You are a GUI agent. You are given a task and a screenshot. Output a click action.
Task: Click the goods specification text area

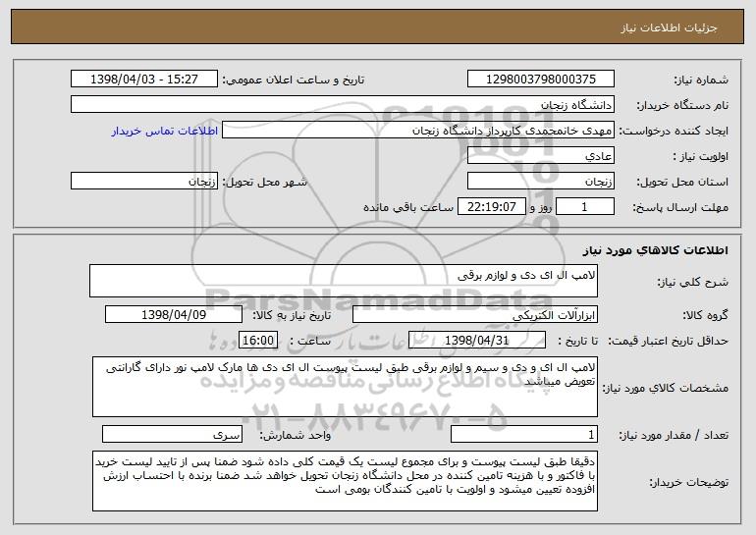point(345,387)
